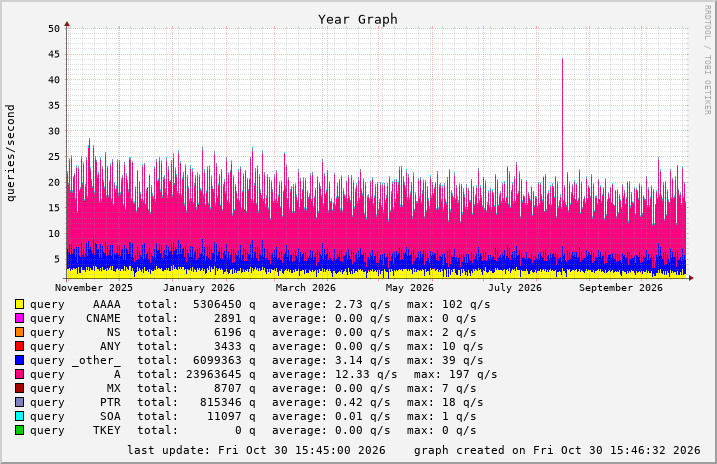Click the 'November 2025' axis label
Image resolution: width=717 pixels, height=464 pixels.
point(94,288)
